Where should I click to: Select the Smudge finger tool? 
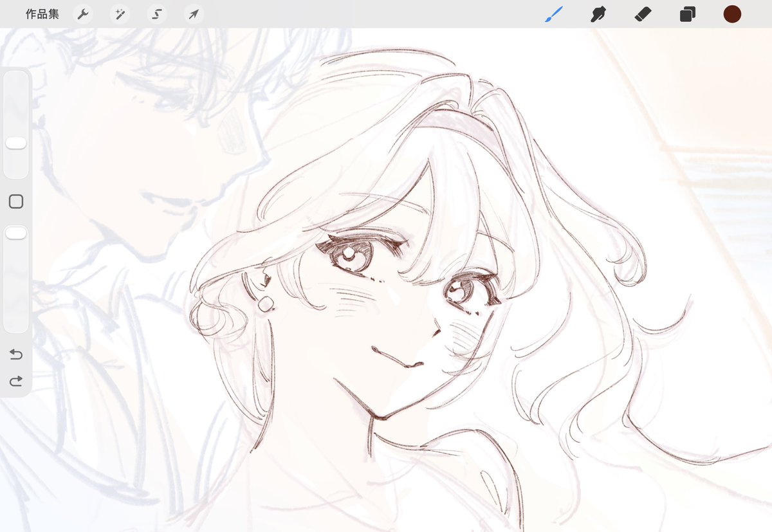coord(599,14)
